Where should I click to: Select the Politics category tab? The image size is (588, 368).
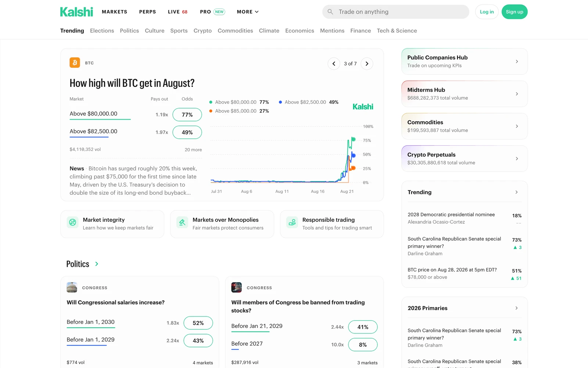click(129, 31)
